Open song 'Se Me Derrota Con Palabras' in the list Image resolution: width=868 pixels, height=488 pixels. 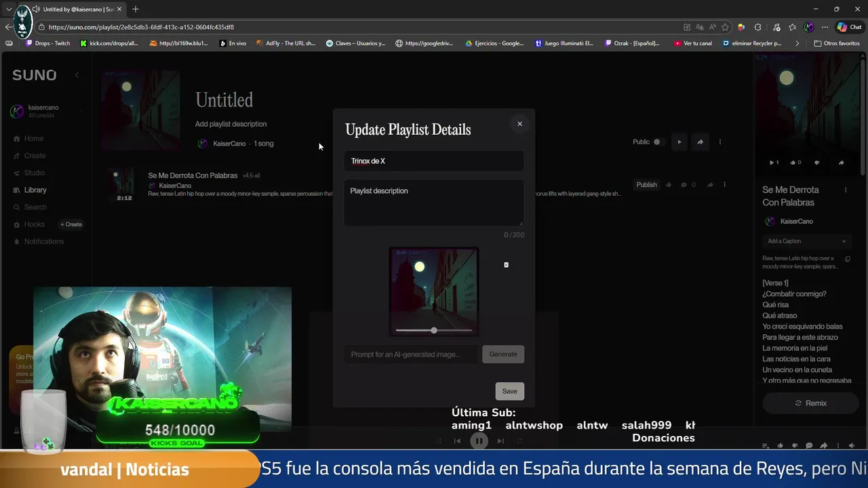193,176
